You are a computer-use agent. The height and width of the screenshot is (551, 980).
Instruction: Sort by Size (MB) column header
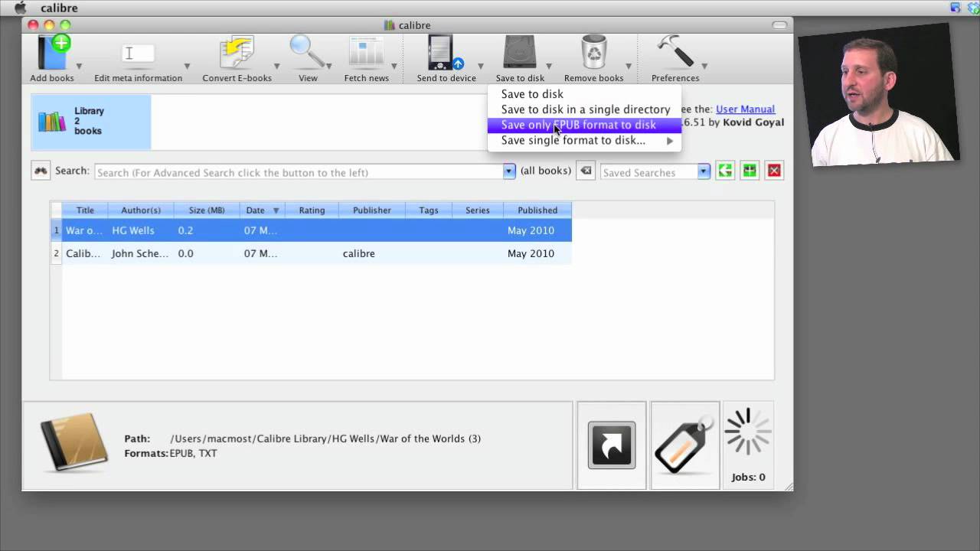pyautogui.click(x=207, y=210)
